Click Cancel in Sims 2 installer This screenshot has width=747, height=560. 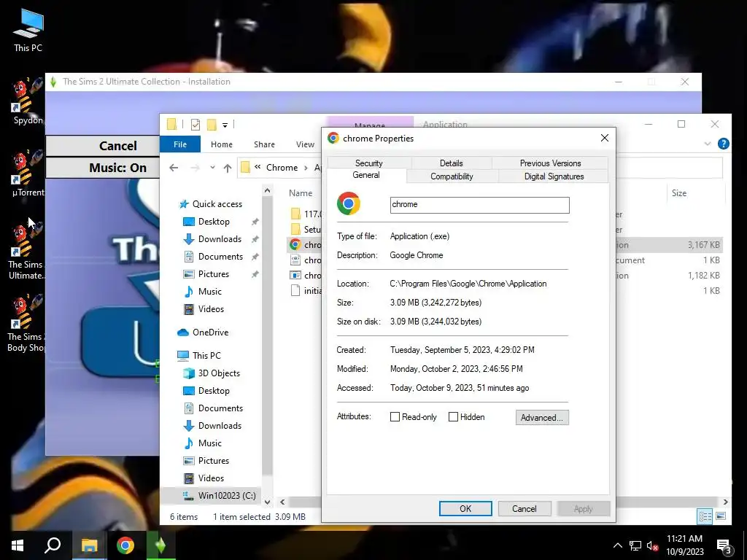(103, 146)
